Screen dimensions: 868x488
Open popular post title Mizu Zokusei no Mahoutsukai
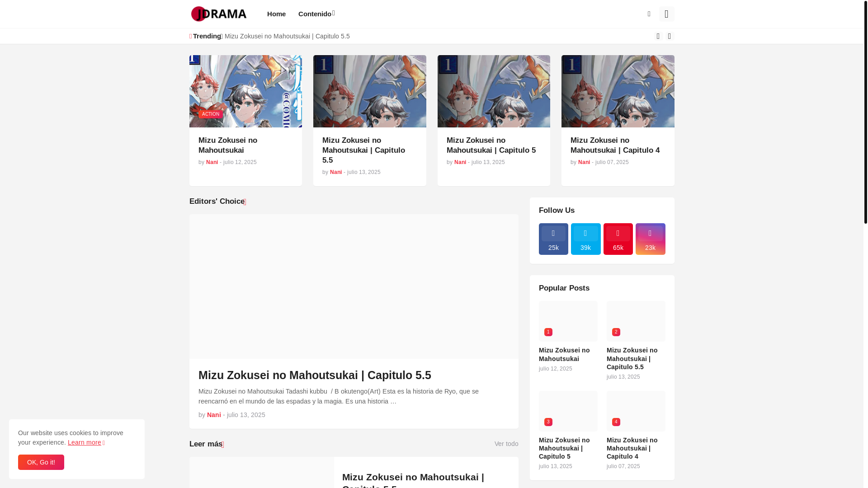coord(564,354)
